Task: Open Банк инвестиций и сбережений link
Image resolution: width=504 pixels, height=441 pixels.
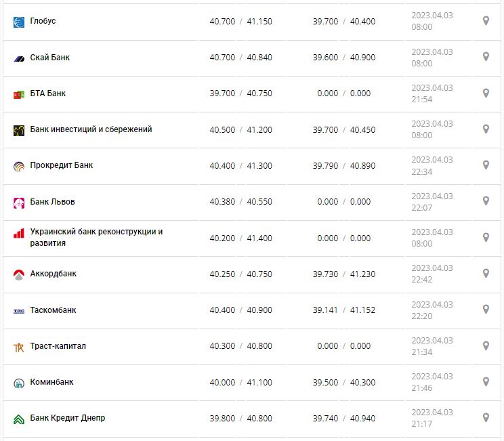Action: click(x=91, y=129)
